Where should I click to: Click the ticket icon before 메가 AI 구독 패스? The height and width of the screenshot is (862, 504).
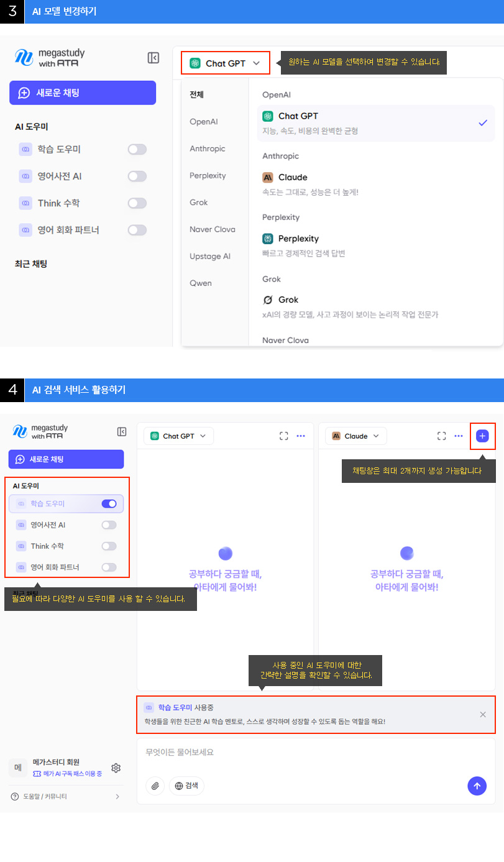pyautogui.click(x=37, y=774)
